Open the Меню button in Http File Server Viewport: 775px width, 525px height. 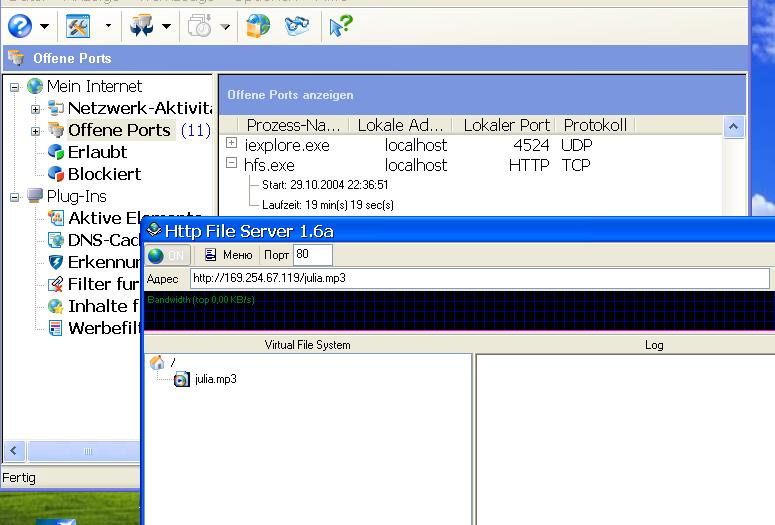click(228, 255)
